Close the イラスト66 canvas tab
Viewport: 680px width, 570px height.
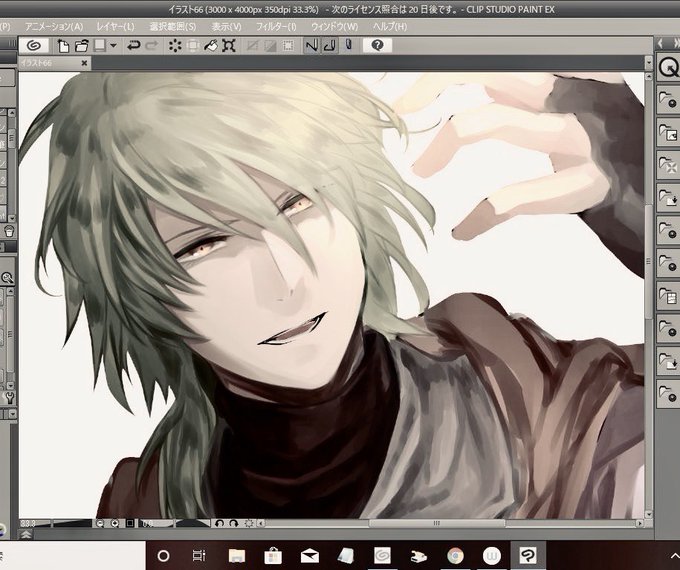click(85, 63)
